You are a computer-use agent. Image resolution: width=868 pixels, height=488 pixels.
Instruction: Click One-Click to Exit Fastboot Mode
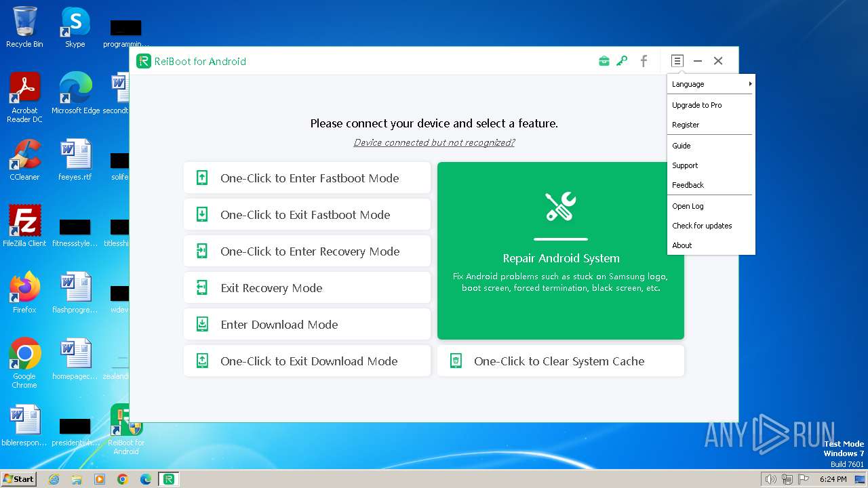tap(307, 215)
